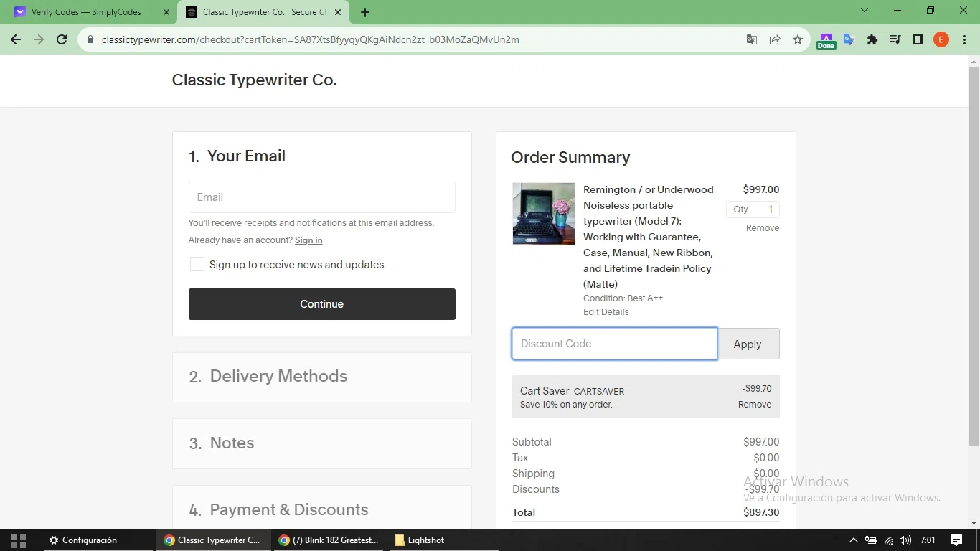This screenshot has width=980, height=551.
Task: Click the Continue button
Action: coord(321,304)
